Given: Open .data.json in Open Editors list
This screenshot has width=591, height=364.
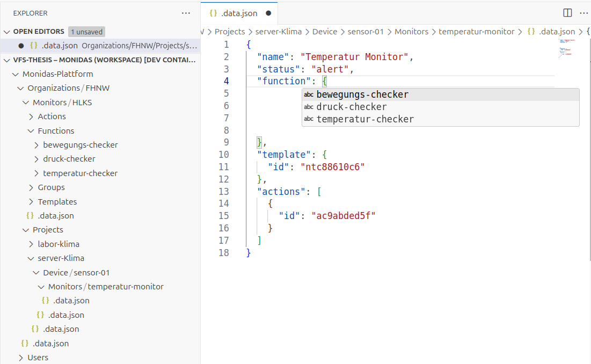Looking at the screenshot, I should 100,46.
